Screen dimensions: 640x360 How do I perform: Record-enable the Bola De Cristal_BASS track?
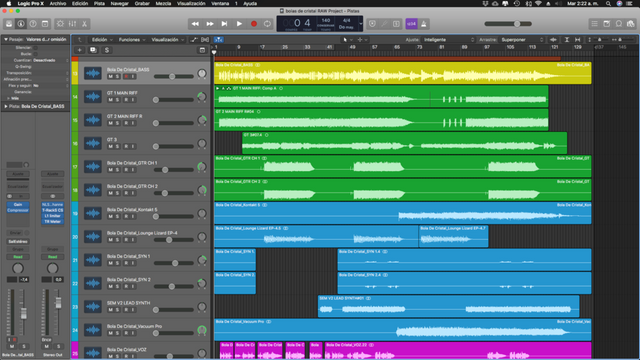126,76
